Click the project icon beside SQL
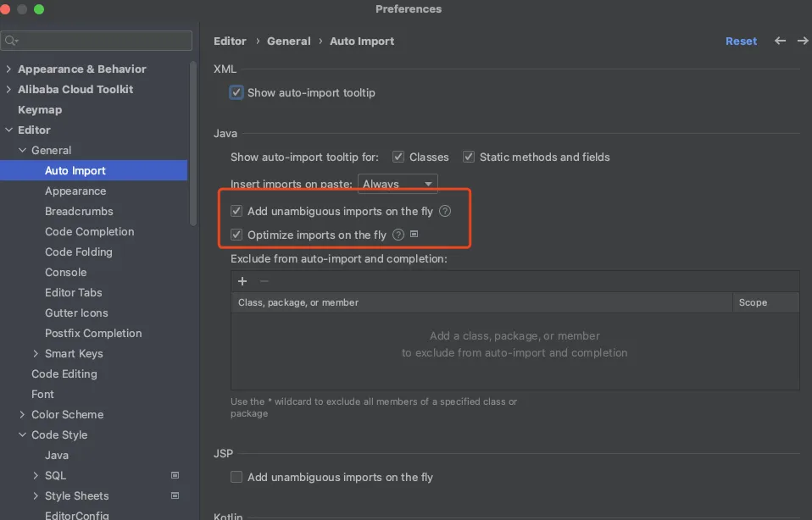 [175, 476]
